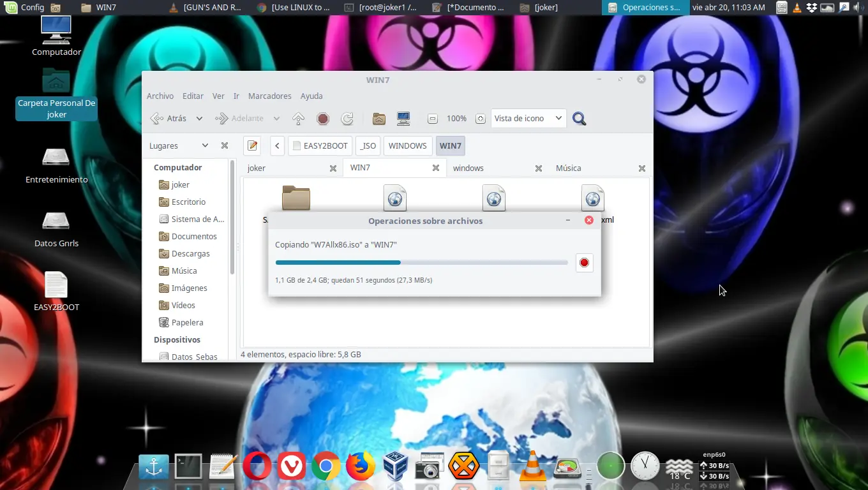Open search with the magnifier icon
Screen dimensions: 868x490
tap(579, 118)
